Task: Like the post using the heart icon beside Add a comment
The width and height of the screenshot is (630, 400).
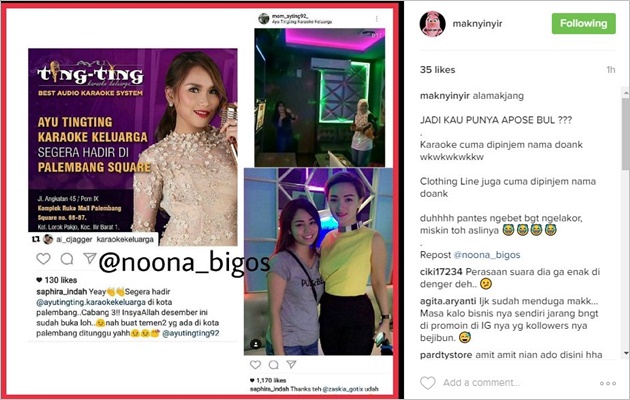Action: 428,383
